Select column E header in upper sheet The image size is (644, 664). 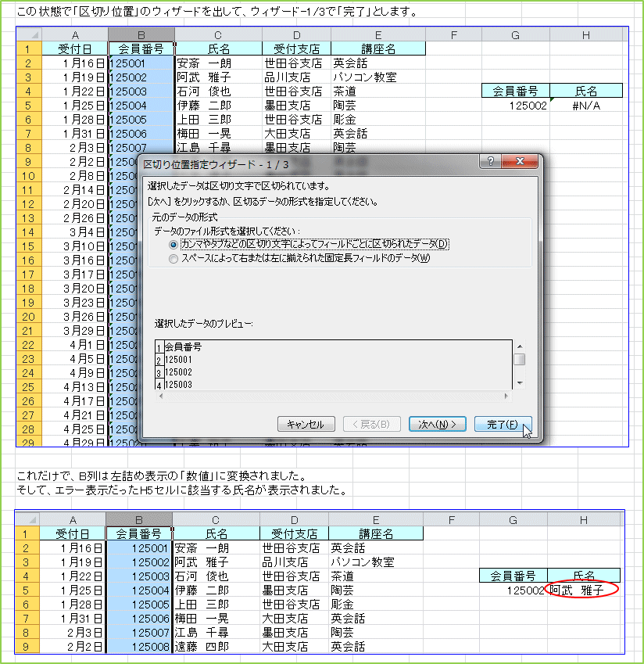click(377, 34)
